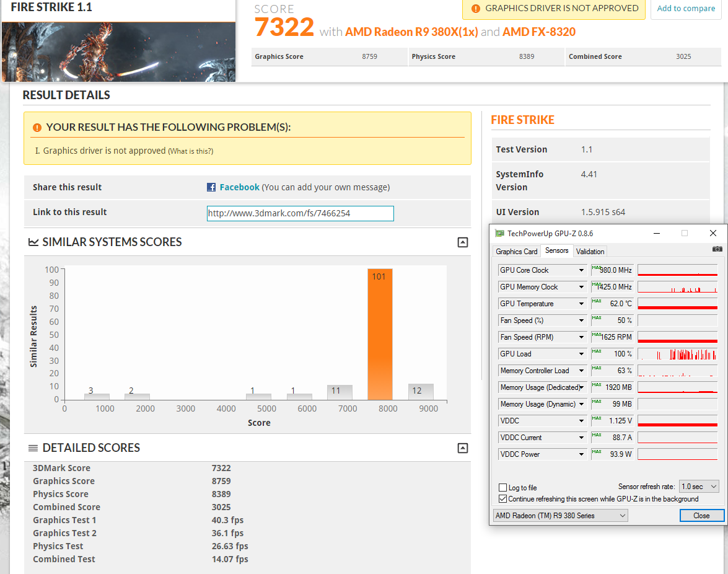The width and height of the screenshot is (728, 574).
Task: Click the orange 101 bar in chart
Action: [x=380, y=334]
